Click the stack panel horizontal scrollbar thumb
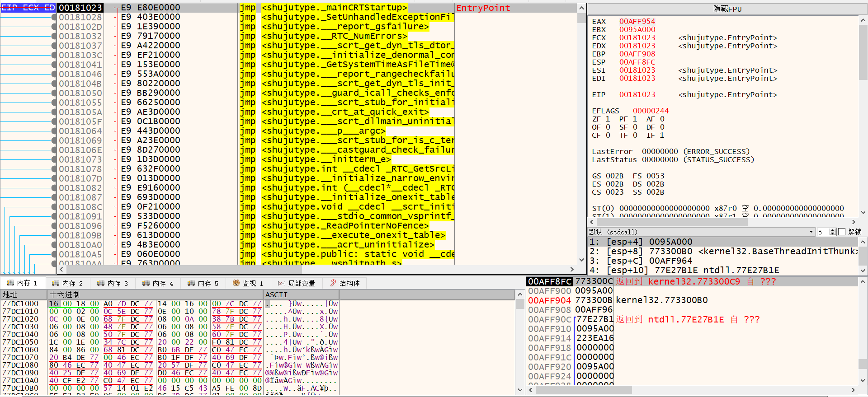868x397 pixels. click(583, 390)
